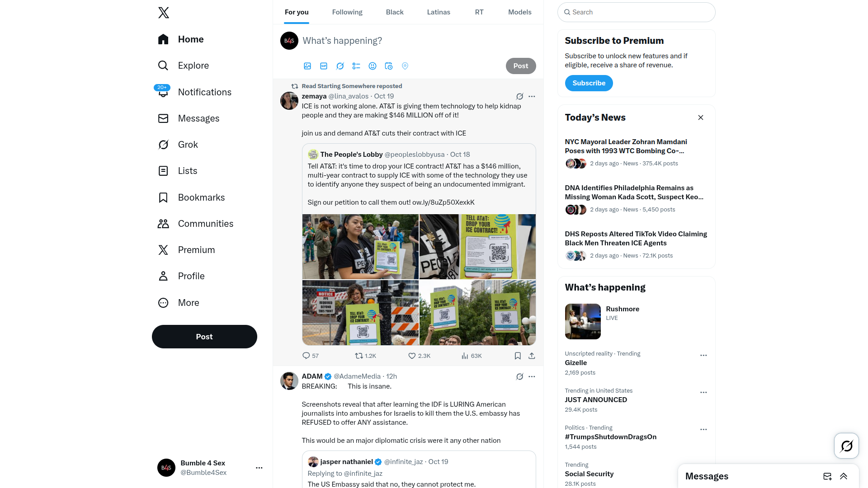Open account menu for Bumble 4 Sex
This screenshot has height=488, width=868.
(259, 468)
